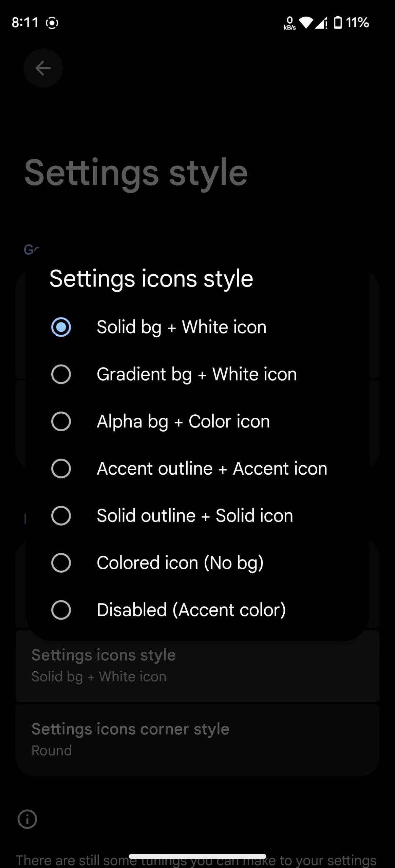Viewport: 395px width, 868px height.
Task: Tap the screen recording status icon
Action: tap(52, 23)
